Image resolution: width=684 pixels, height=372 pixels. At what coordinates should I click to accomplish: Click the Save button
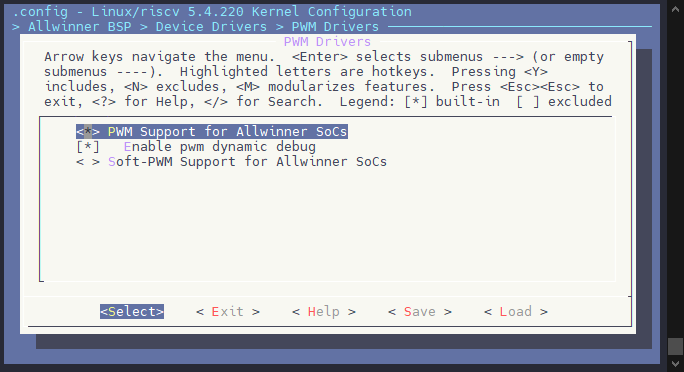tap(420, 311)
